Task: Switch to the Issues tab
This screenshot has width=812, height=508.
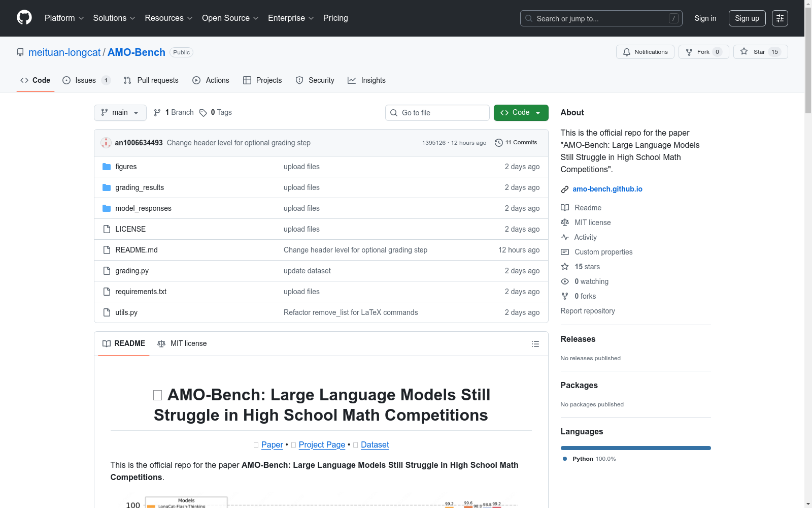Action: point(87,80)
